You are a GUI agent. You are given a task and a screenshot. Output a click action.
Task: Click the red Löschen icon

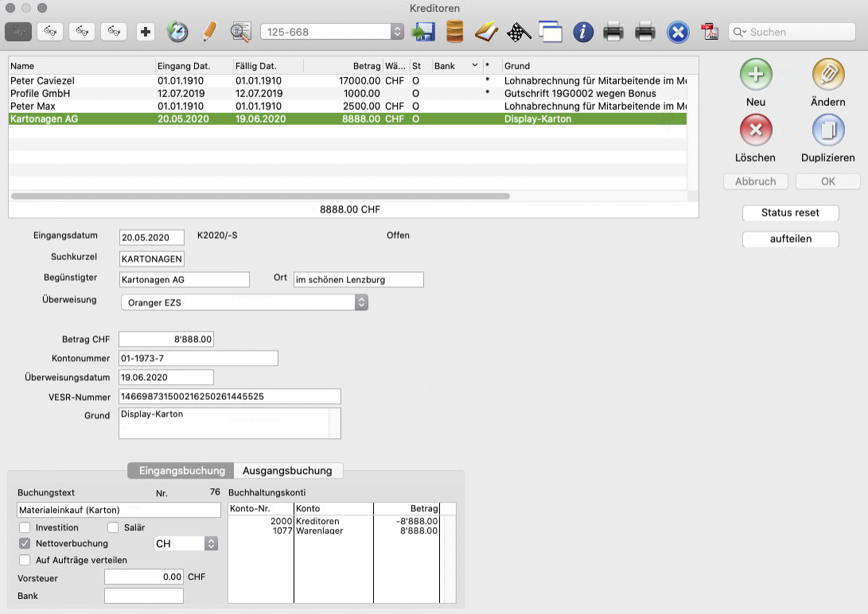[x=756, y=130]
